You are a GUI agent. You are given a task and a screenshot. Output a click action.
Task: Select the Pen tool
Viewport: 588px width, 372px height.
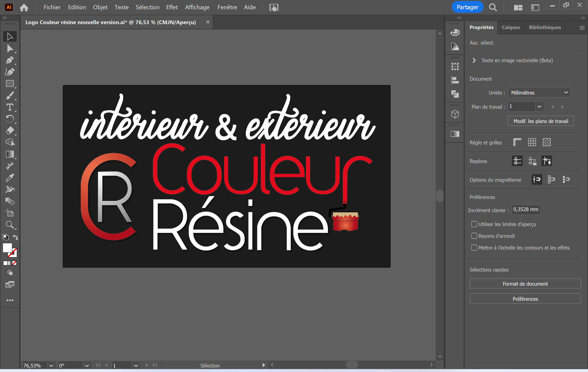pos(10,60)
